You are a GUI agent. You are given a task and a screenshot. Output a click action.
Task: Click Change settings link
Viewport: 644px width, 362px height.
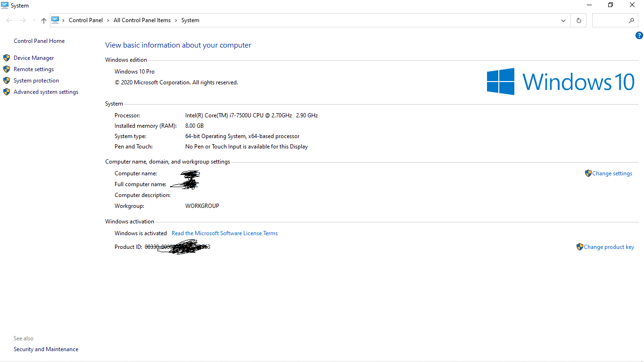pos(612,173)
